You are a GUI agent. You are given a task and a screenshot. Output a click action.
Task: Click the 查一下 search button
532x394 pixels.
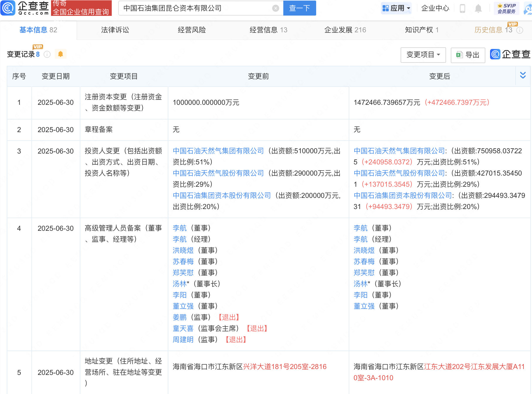coord(299,8)
